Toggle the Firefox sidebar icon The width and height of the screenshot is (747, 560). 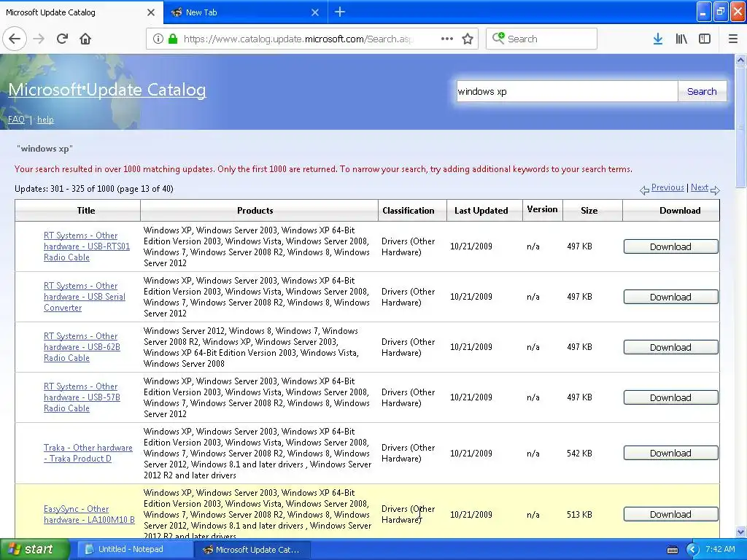(x=705, y=39)
